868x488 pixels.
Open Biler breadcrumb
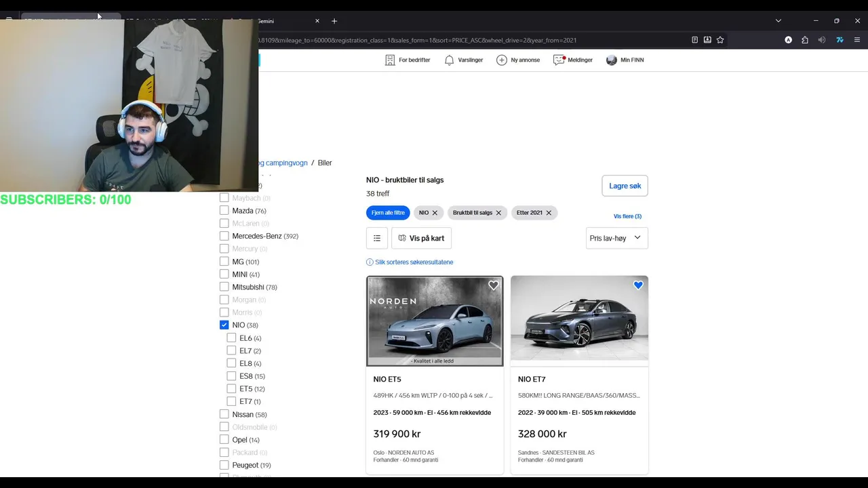pos(325,163)
